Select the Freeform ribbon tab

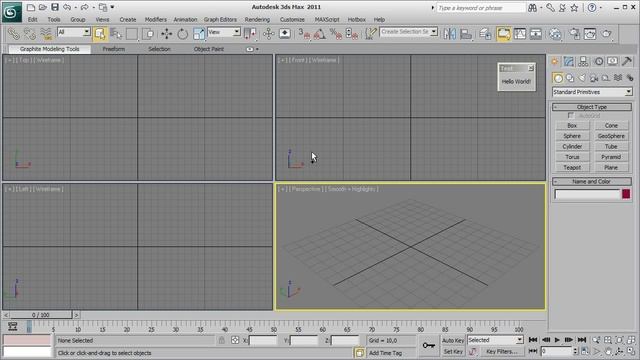[113, 49]
